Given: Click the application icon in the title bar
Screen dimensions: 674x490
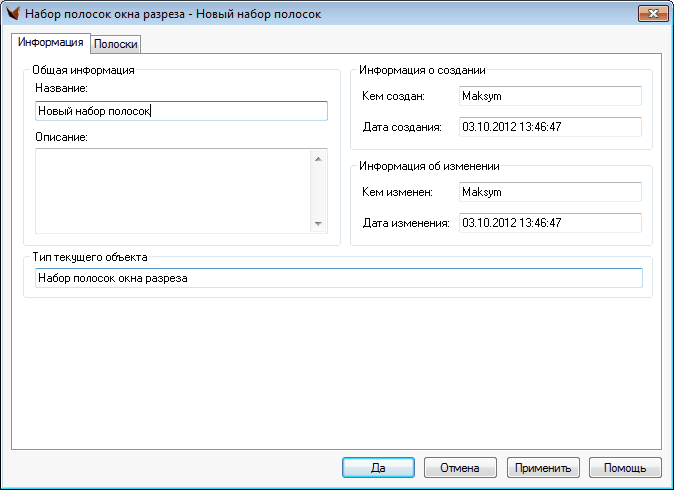Looking at the screenshot, I should click(x=12, y=14).
